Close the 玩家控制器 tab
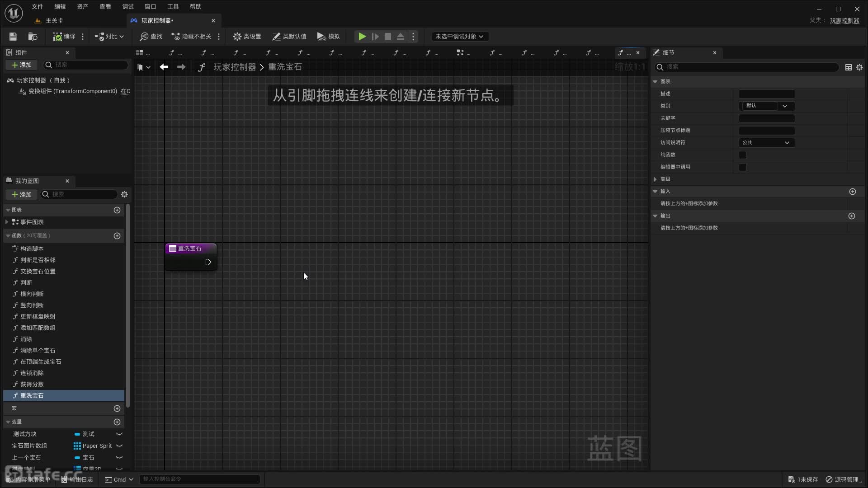 (x=213, y=21)
